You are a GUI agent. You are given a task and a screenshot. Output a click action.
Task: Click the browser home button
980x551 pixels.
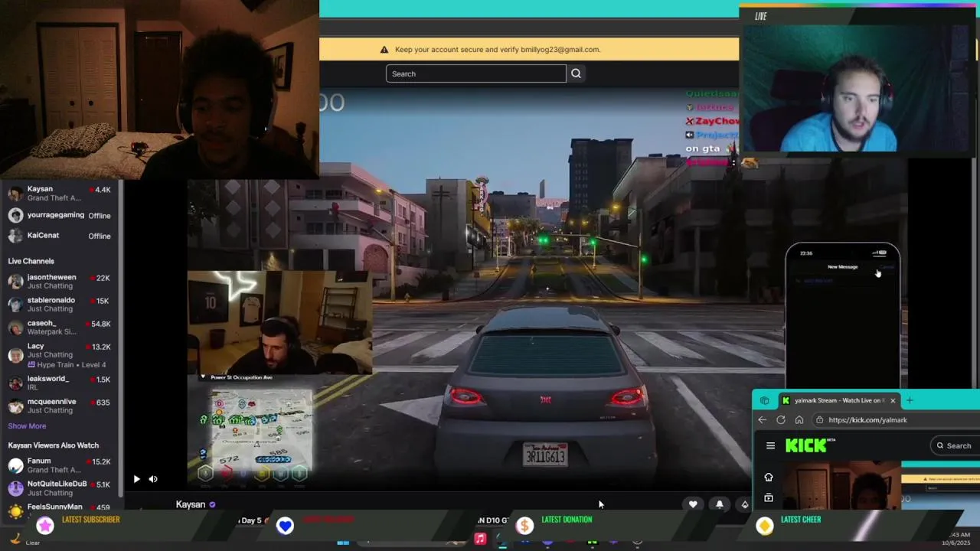tap(799, 419)
